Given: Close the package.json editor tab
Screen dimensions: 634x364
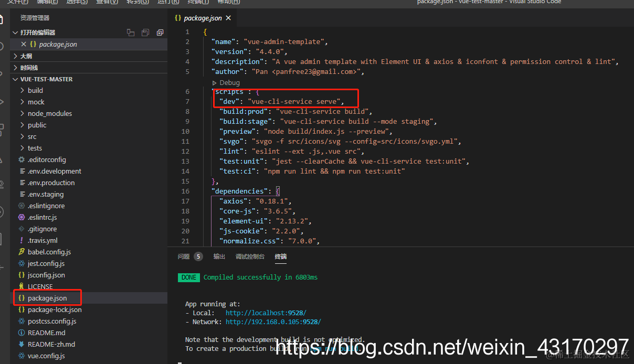Looking at the screenshot, I should click(x=228, y=18).
